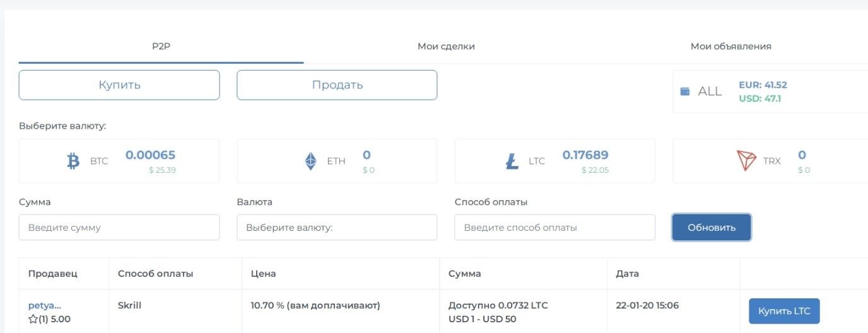Click the Обновить button

711,228
